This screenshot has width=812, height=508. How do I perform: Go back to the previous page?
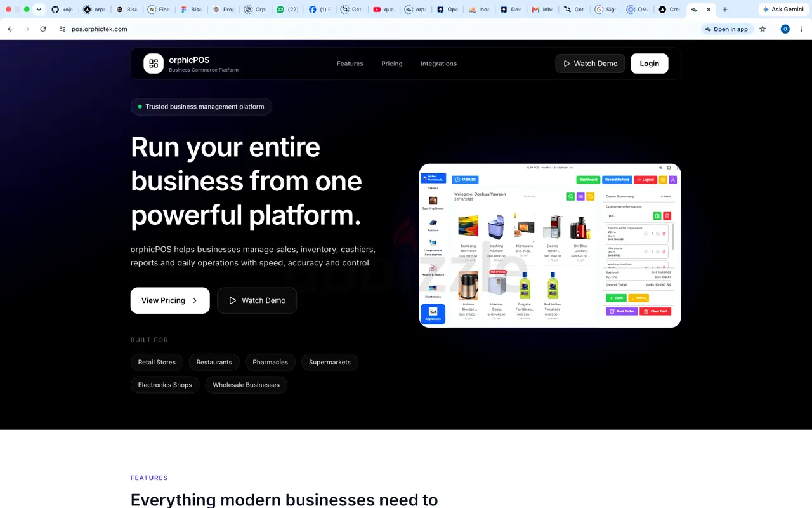tap(10, 29)
